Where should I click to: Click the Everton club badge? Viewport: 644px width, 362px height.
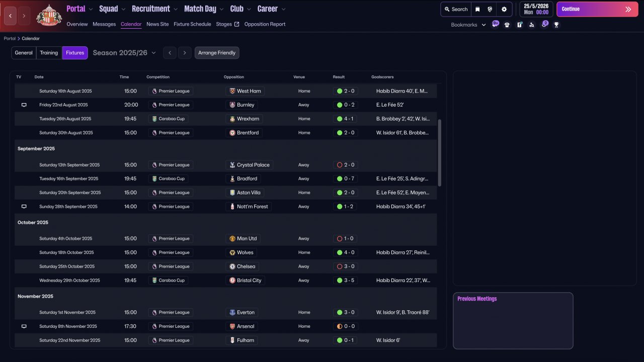pyautogui.click(x=232, y=312)
